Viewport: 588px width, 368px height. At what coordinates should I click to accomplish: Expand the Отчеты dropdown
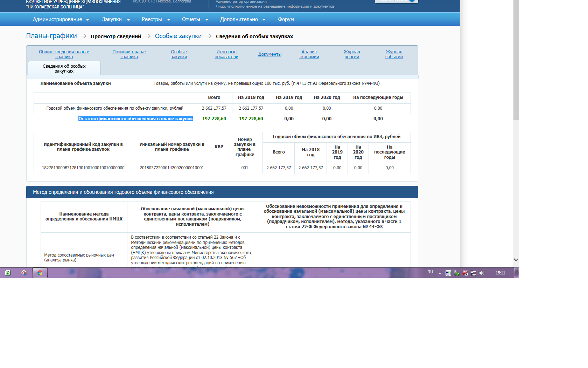pyautogui.click(x=195, y=19)
